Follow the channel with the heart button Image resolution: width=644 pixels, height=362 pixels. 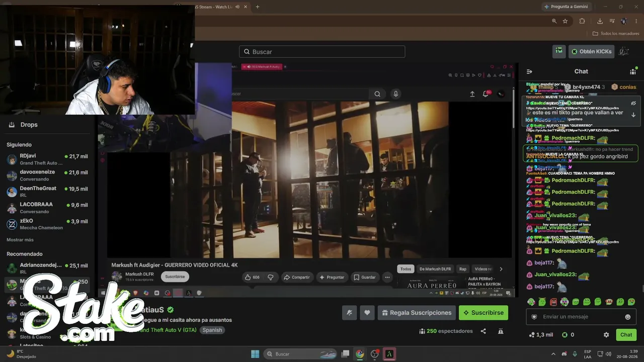click(367, 313)
